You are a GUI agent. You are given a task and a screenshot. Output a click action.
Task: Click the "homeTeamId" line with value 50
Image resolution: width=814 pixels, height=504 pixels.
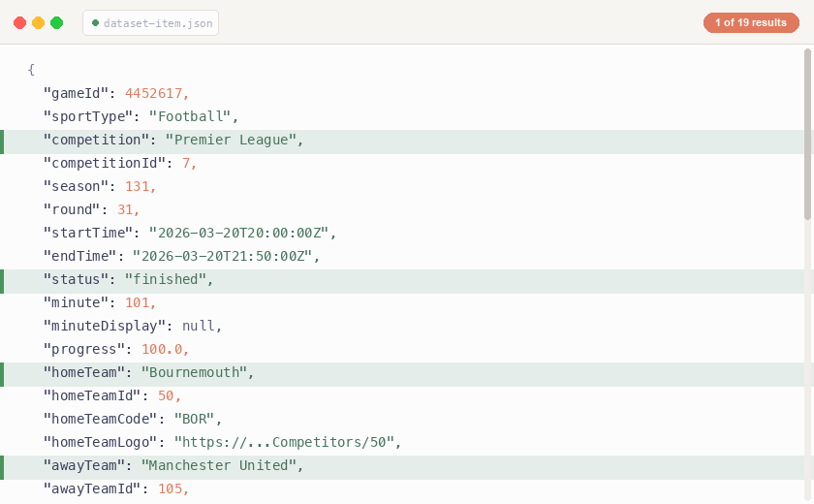(x=112, y=395)
